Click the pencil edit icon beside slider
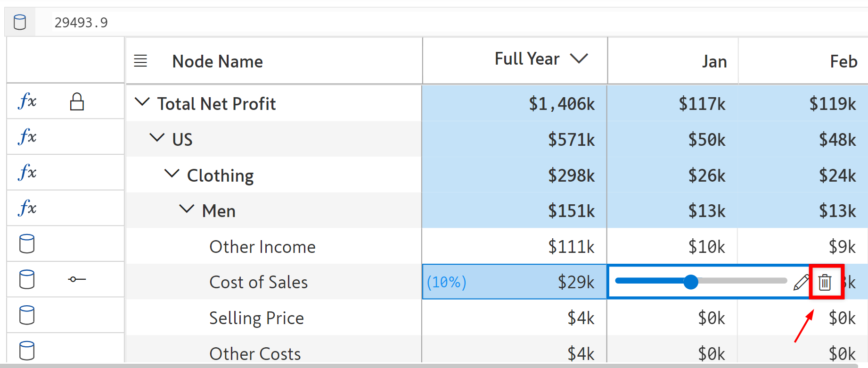This screenshot has height=368, width=868. point(801,282)
